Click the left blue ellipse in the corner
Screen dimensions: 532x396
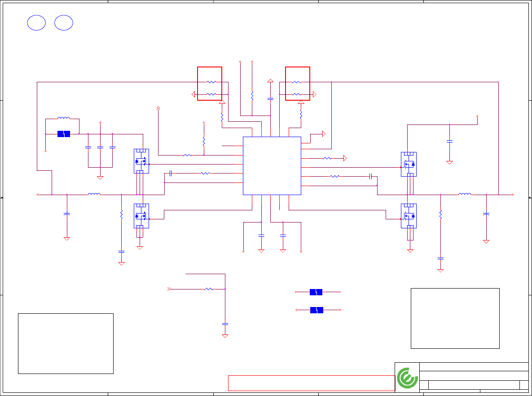coord(36,23)
